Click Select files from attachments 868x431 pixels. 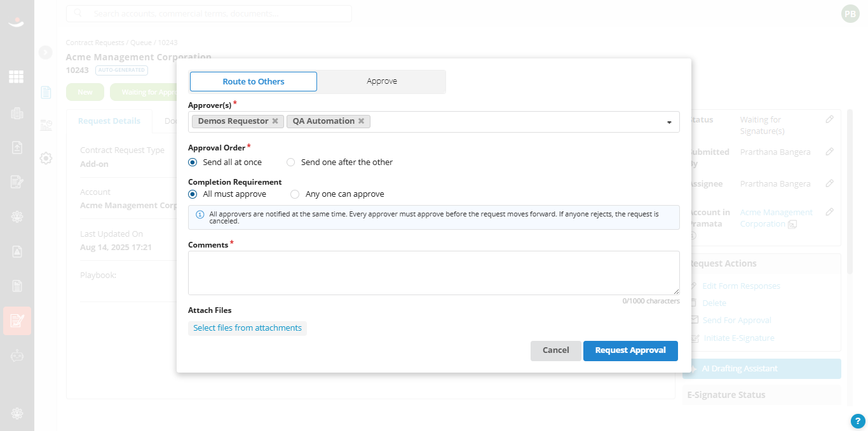247,328
